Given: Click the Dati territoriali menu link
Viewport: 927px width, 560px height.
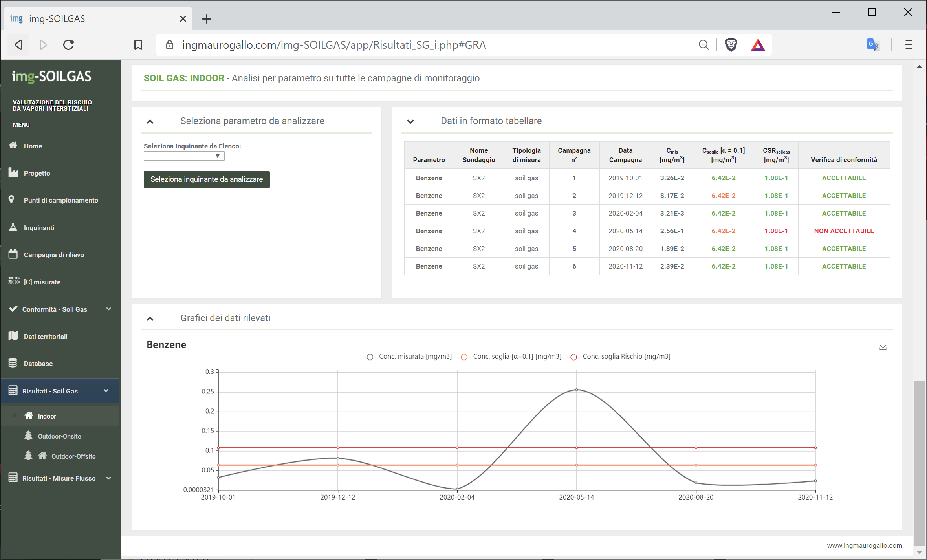Looking at the screenshot, I should pos(46,337).
